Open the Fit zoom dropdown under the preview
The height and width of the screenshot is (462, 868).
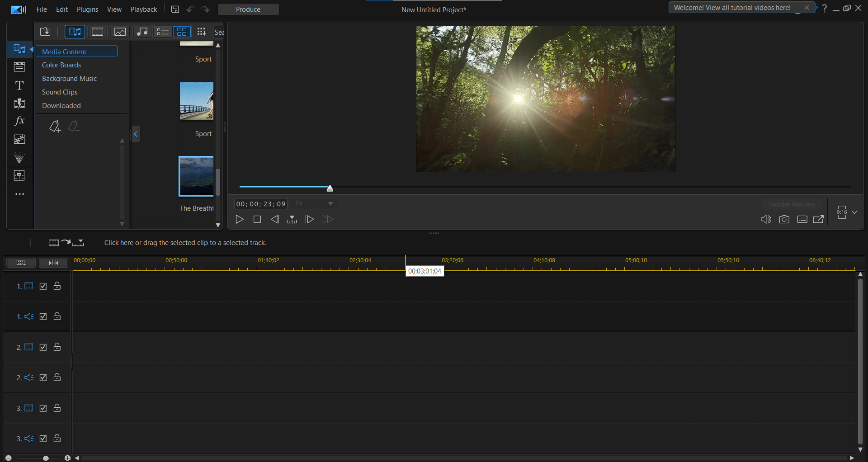click(x=314, y=203)
